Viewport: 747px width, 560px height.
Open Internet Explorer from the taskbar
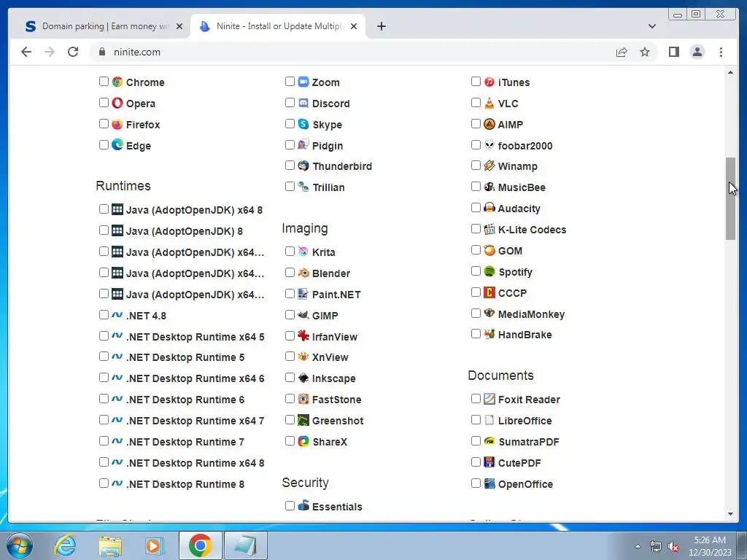64,545
